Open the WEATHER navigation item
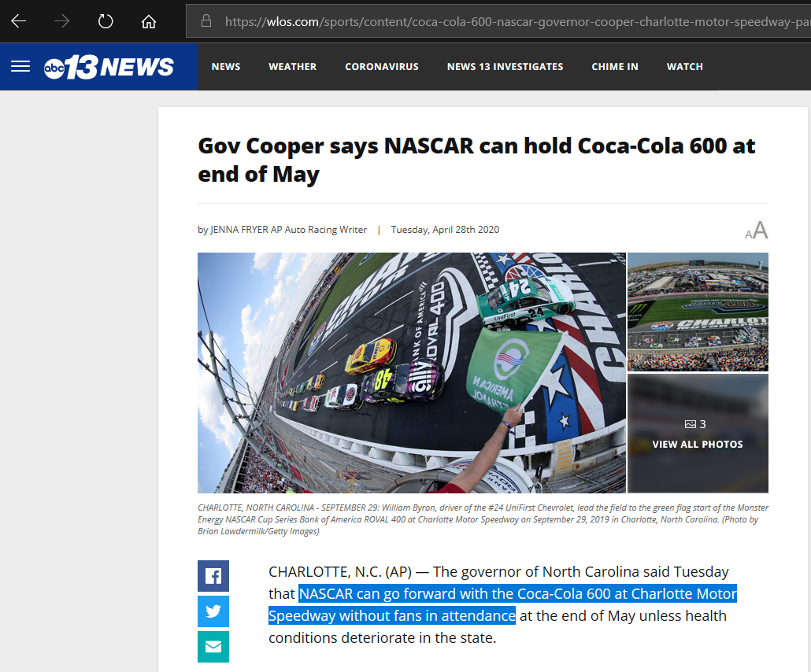 pyautogui.click(x=293, y=67)
